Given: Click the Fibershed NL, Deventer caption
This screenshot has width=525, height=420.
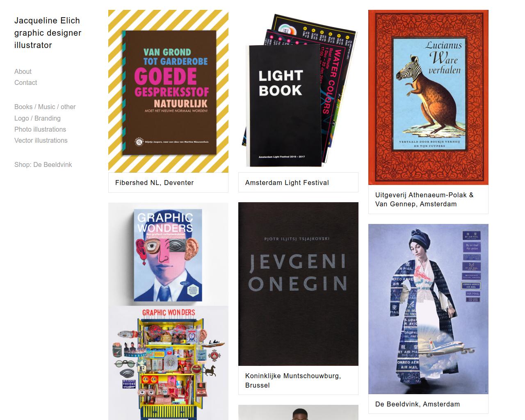Looking at the screenshot, I should (x=154, y=183).
